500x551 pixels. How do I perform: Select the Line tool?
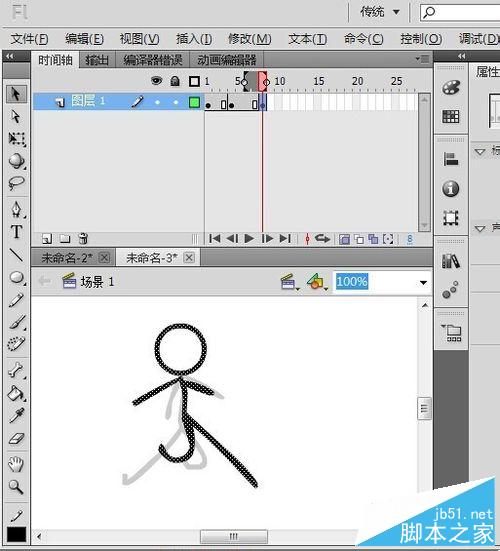pyautogui.click(x=16, y=255)
